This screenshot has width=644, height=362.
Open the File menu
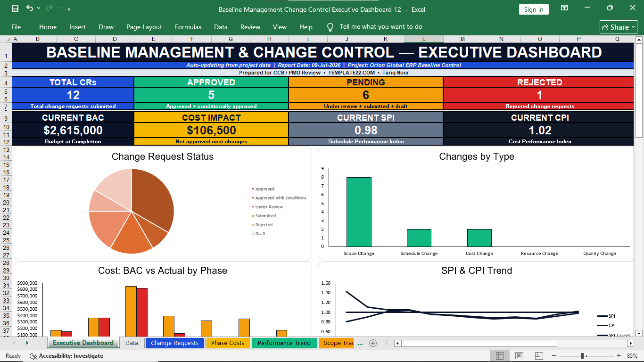point(16,27)
